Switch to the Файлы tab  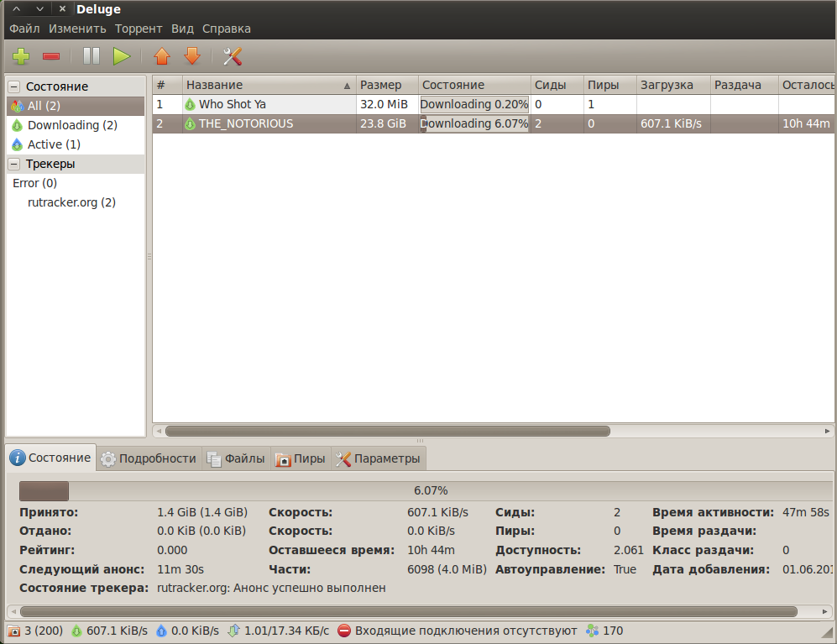click(x=236, y=458)
